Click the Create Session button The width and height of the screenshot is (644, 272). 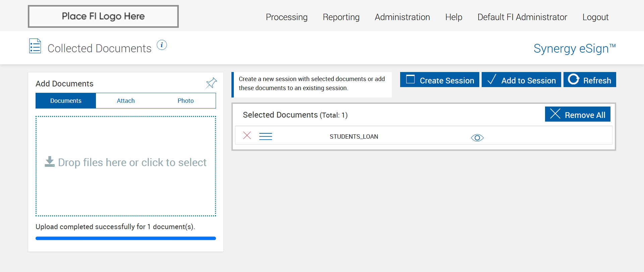(x=439, y=80)
